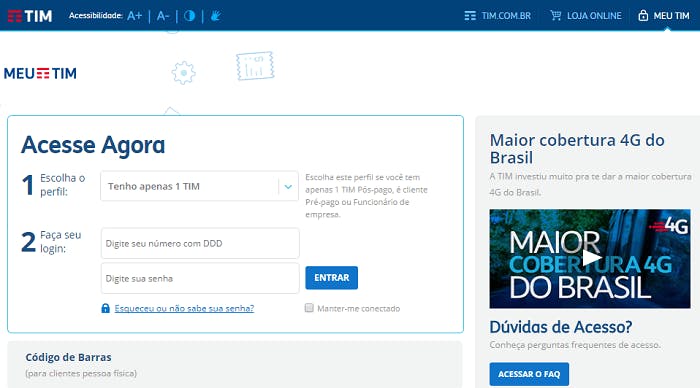Viewport: 700px width, 388px height.
Task: Click the TIM logo in the top bar
Action: click(30, 16)
